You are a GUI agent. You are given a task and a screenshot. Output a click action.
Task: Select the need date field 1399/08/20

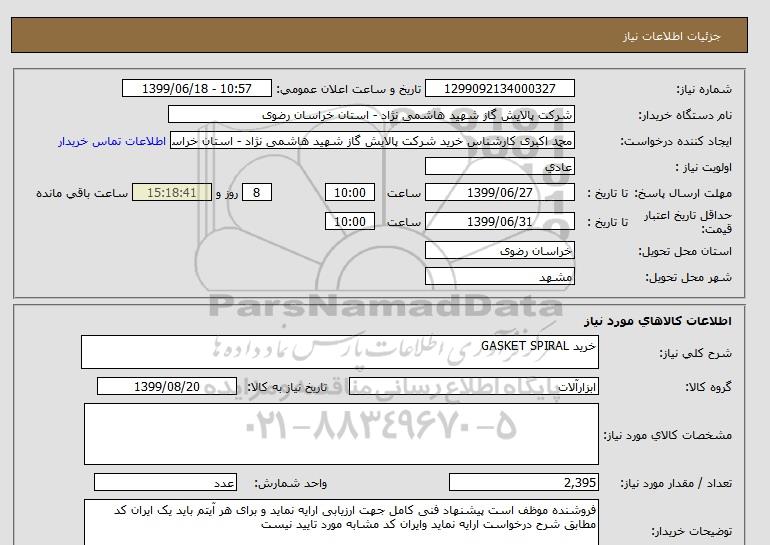pyautogui.click(x=167, y=386)
